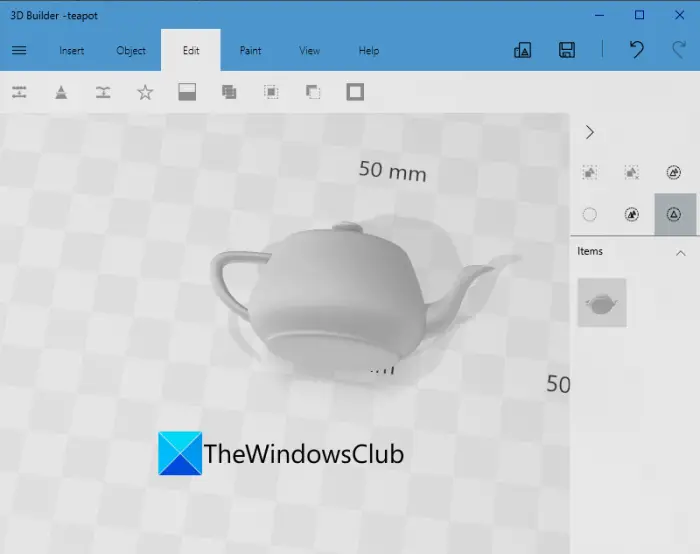Click the Items section heading

point(590,251)
